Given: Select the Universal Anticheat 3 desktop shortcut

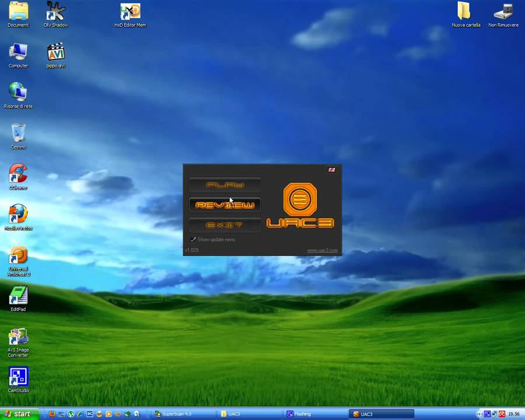Looking at the screenshot, I should tap(19, 261).
